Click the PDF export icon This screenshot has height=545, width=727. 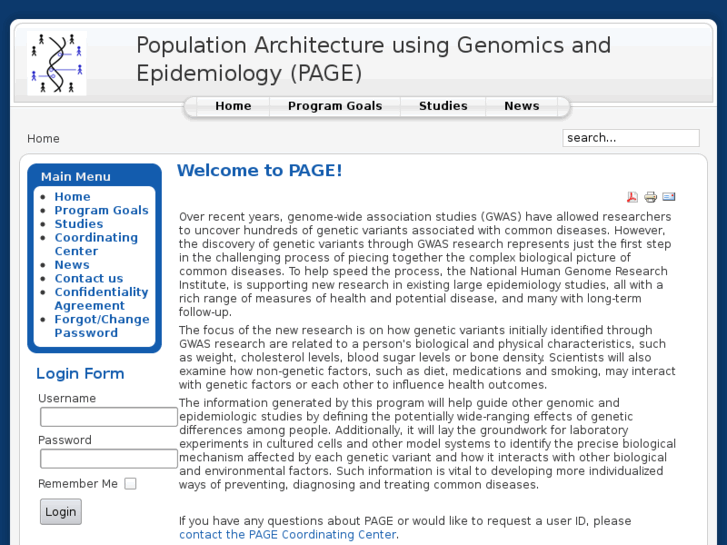[x=632, y=197]
